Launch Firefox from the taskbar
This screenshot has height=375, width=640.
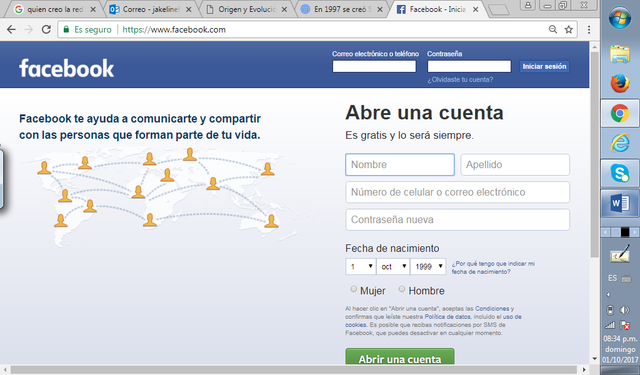click(620, 83)
